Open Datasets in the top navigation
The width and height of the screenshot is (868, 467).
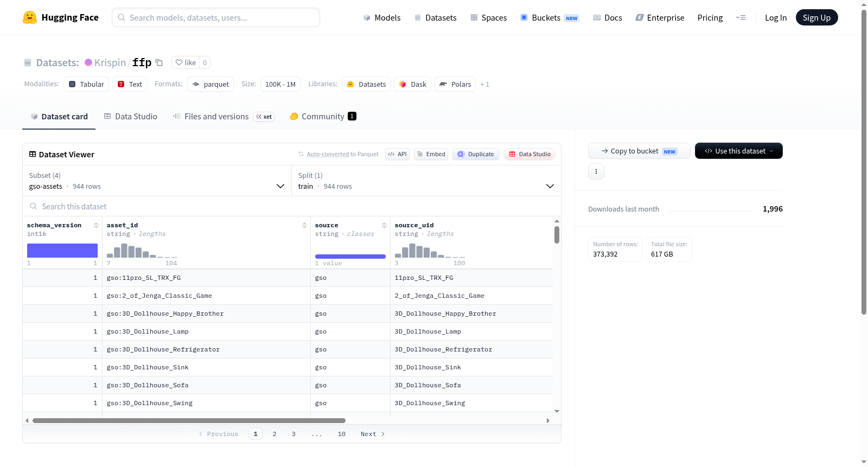click(x=436, y=17)
